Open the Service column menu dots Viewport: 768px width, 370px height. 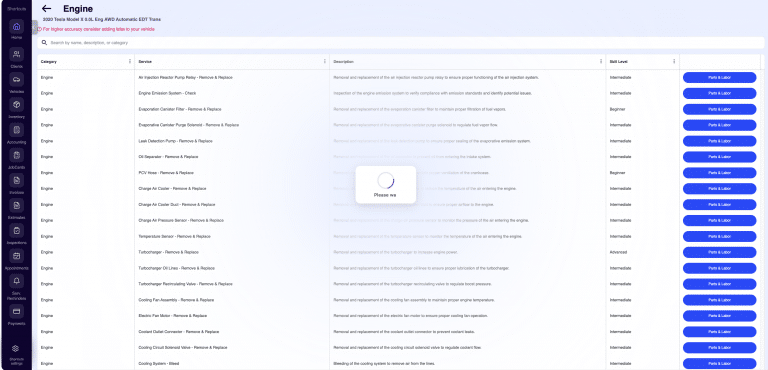(325, 62)
